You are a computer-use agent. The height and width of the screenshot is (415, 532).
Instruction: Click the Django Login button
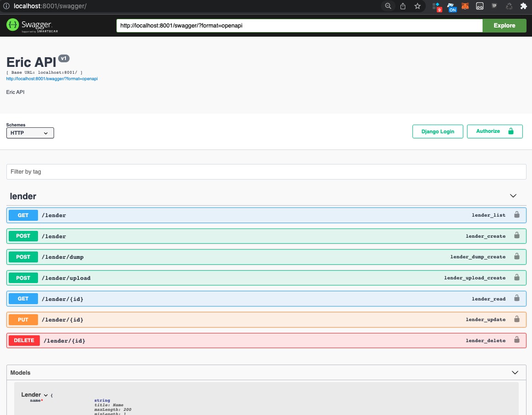point(438,131)
